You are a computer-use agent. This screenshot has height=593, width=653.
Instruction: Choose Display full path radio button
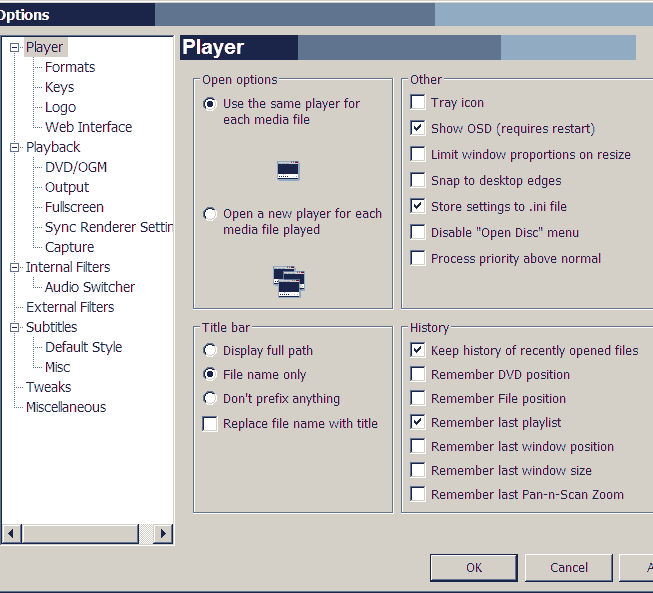point(210,351)
